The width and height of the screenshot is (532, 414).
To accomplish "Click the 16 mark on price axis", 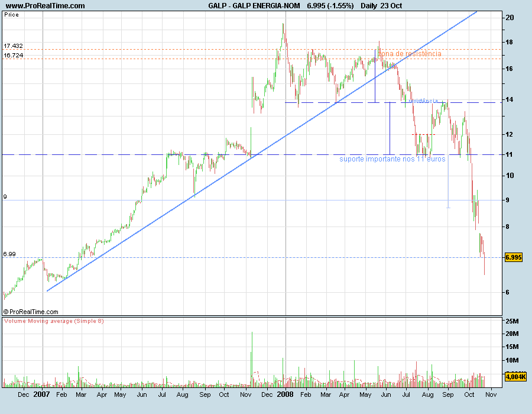I will point(510,69).
